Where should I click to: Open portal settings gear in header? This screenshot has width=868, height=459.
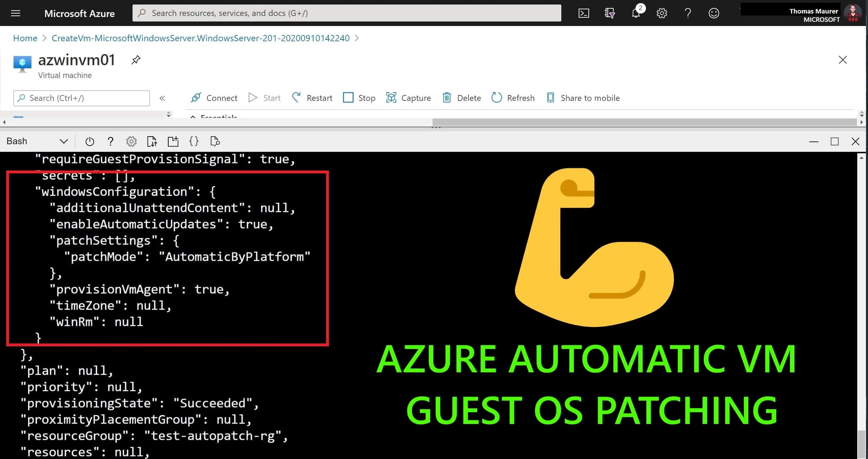pos(662,13)
